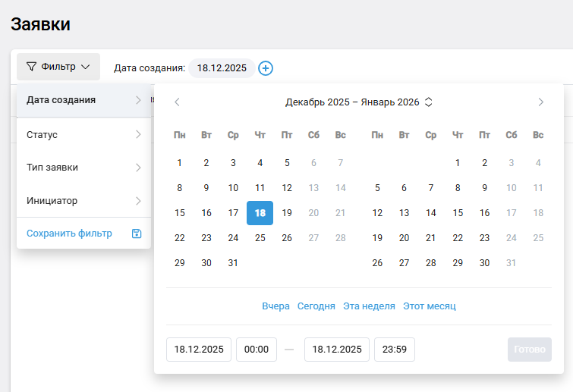Select December 25 in the calendar

260,238
